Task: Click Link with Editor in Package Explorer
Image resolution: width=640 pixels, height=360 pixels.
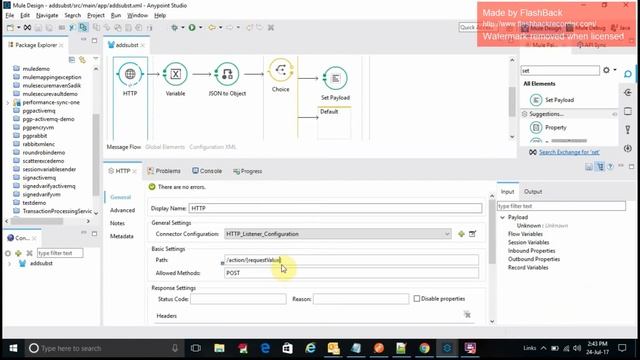Action: coord(83,60)
